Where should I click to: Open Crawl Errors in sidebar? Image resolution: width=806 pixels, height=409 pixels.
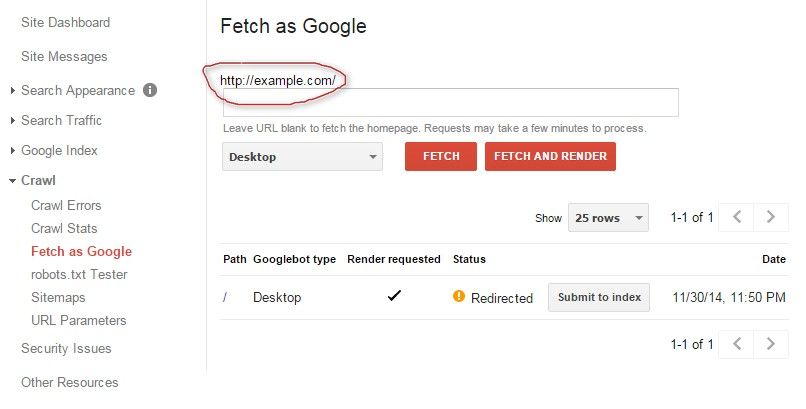tap(66, 205)
